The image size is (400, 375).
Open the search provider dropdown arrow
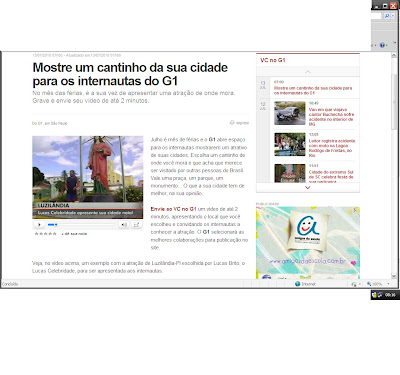393,16
